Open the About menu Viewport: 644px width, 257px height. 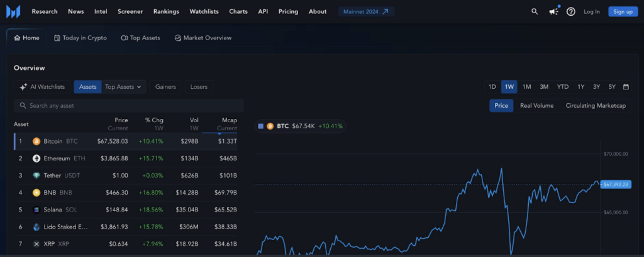[x=318, y=11]
